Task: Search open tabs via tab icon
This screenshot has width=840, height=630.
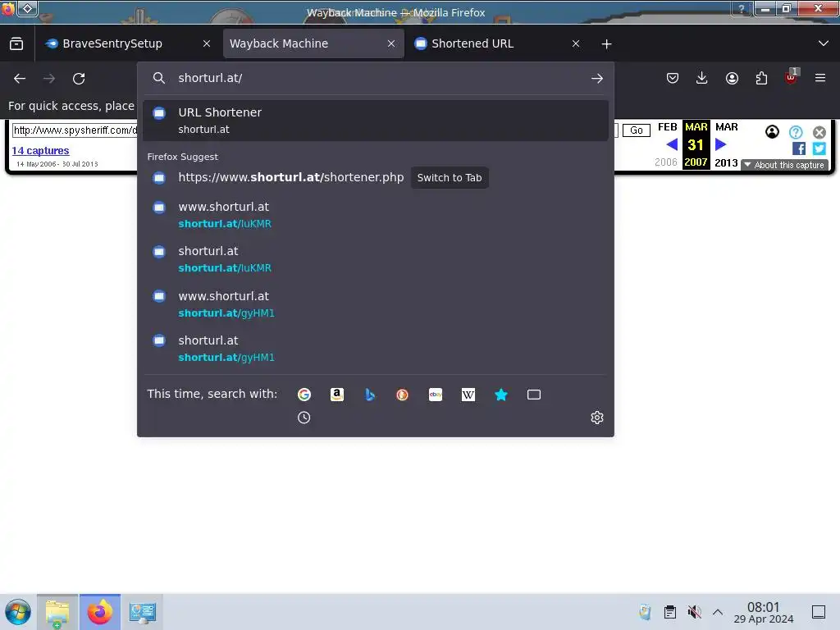Action: coord(533,395)
